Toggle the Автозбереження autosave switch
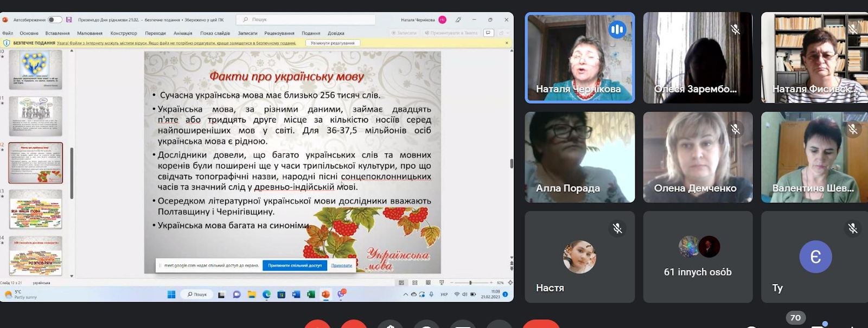This screenshot has width=868, height=328. [55, 20]
